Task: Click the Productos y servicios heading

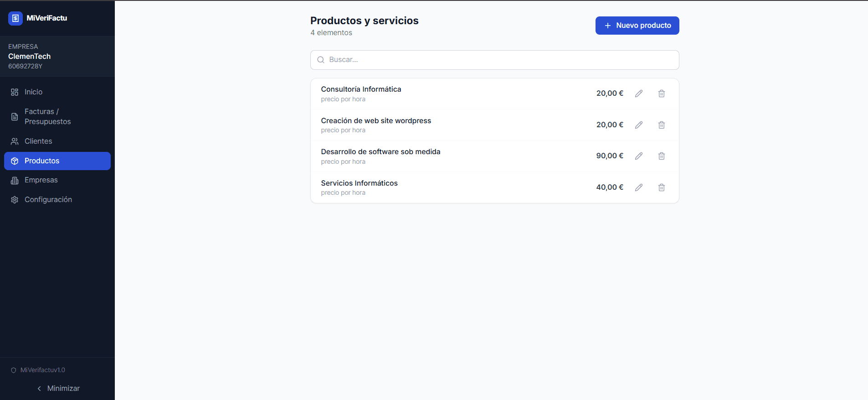Action: [x=365, y=21]
